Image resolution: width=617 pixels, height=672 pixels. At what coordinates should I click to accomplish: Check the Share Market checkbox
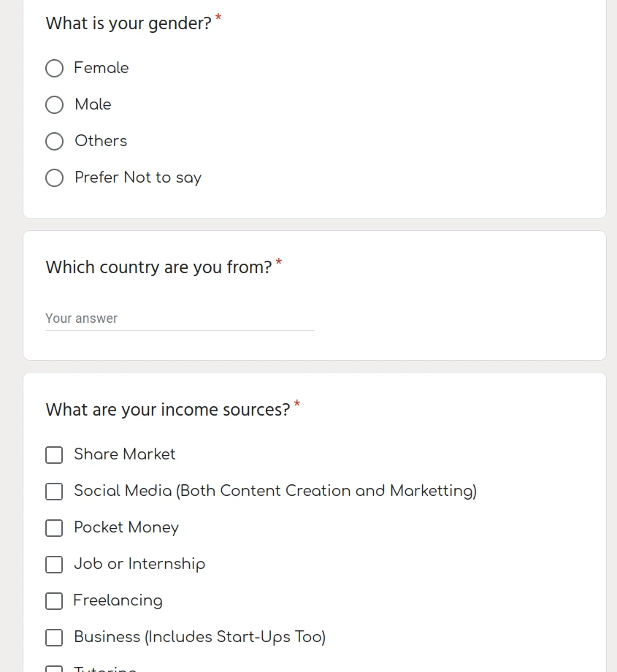54,455
